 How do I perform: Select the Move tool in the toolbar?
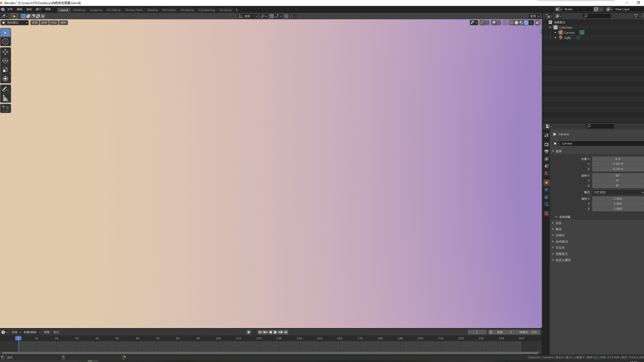[5, 52]
